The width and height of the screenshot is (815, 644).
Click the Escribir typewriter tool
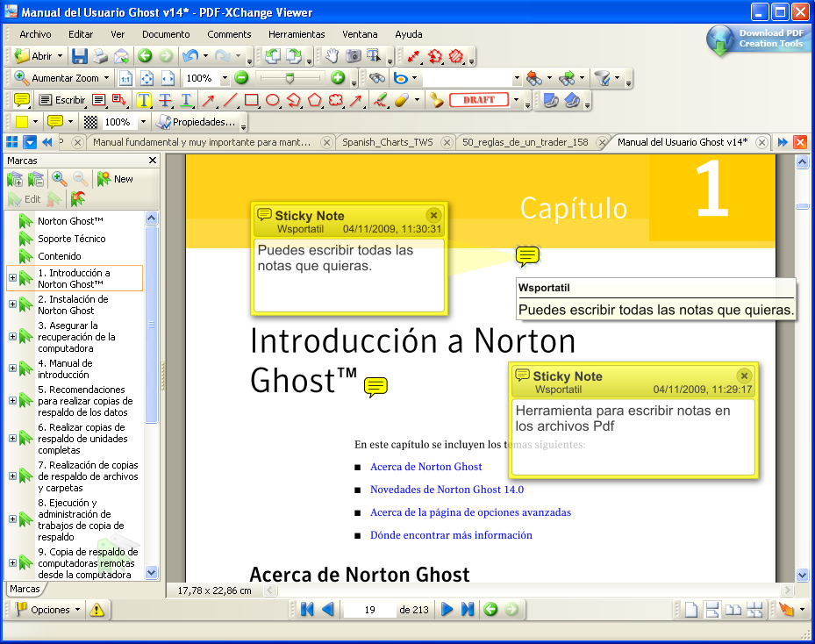tap(62, 100)
